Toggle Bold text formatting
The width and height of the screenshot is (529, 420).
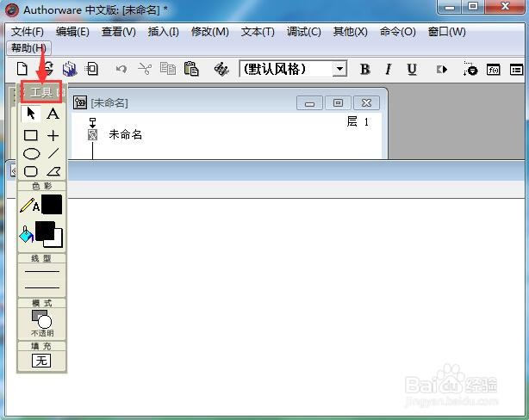tap(364, 69)
